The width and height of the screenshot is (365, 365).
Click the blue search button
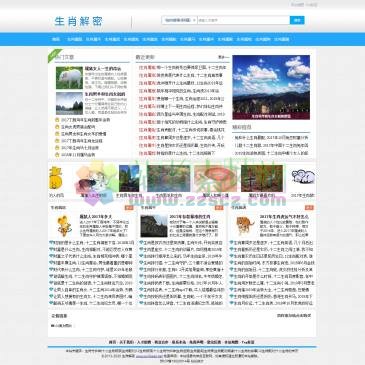tap(297, 20)
